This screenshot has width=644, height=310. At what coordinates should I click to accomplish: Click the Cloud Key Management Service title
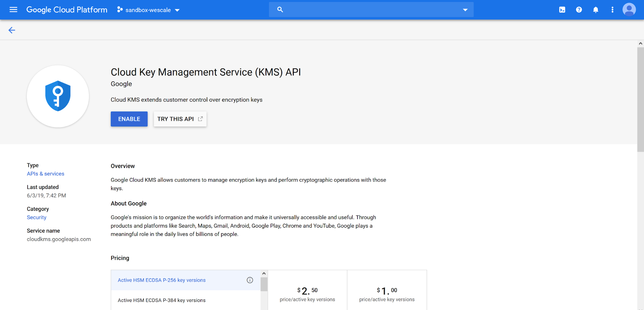206,72
